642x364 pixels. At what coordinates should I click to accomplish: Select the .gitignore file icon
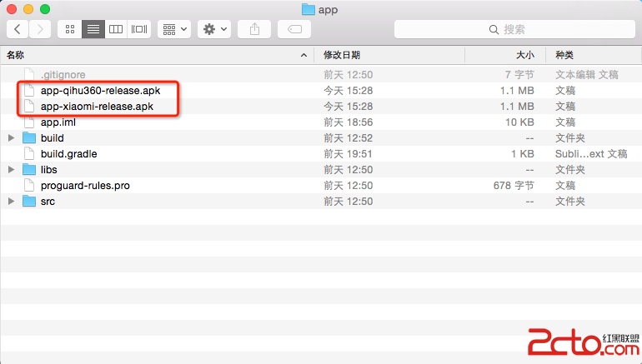[x=29, y=74]
